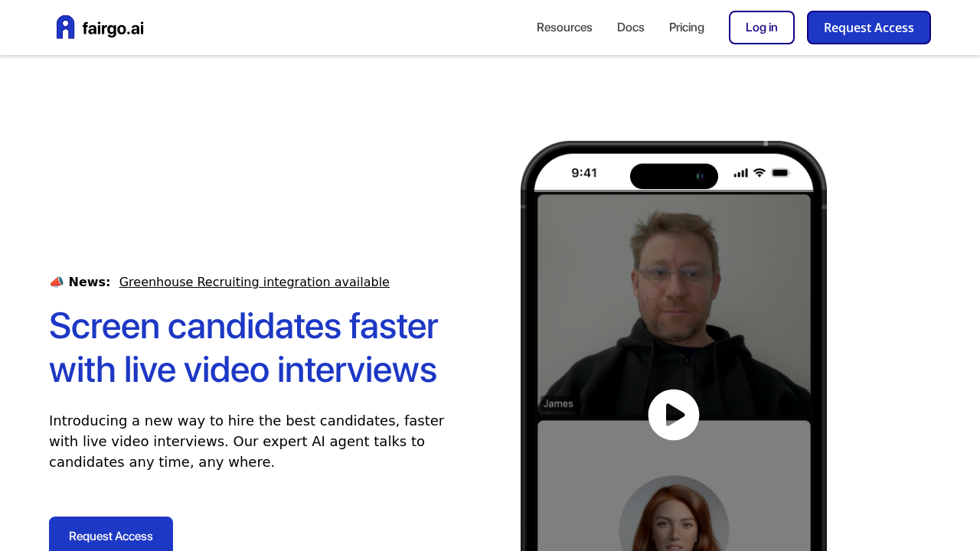Open the Resources menu
Viewport: 980px width, 551px height.
coord(564,27)
